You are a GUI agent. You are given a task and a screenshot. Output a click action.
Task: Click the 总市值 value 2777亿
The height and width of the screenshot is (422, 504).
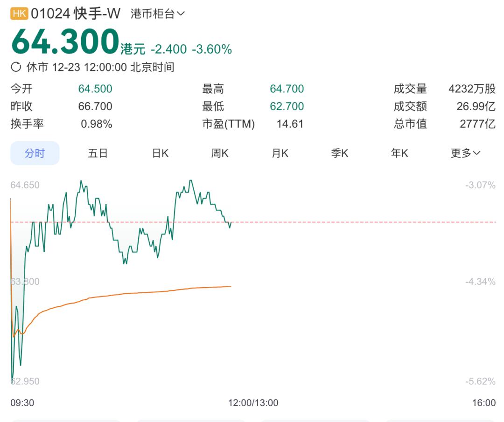click(476, 124)
